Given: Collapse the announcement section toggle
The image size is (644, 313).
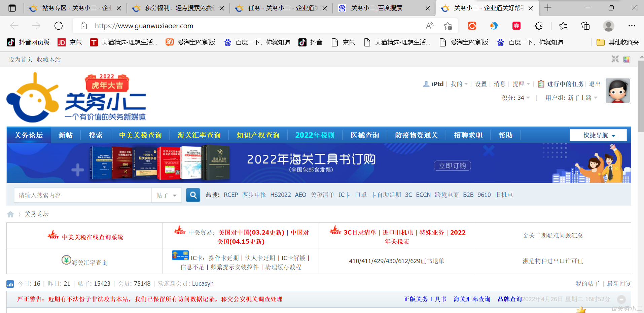Looking at the screenshot, I should pos(621,299).
